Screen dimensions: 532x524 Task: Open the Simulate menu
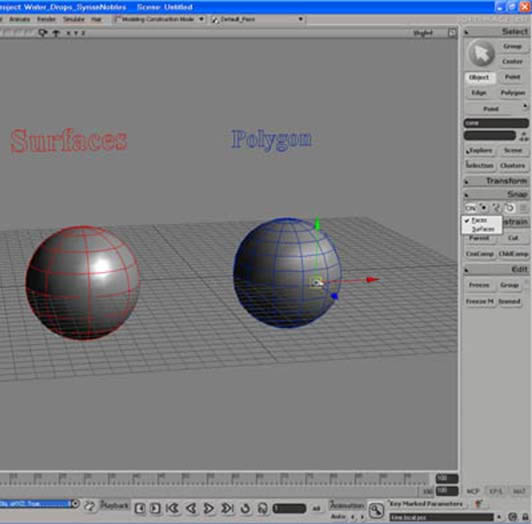[74, 19]
